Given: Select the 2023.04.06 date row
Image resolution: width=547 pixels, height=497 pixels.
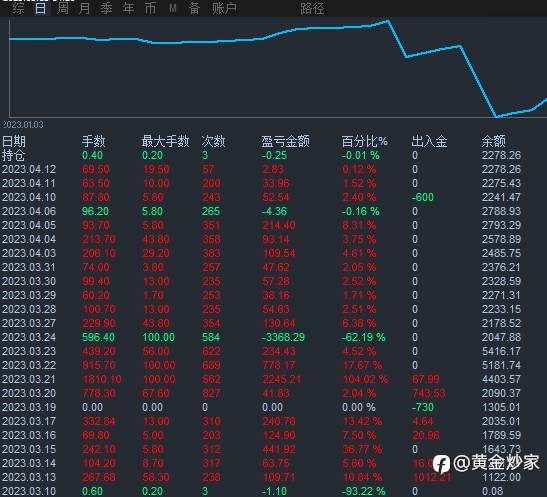Looking at the screenshot, I should (29, 211).
